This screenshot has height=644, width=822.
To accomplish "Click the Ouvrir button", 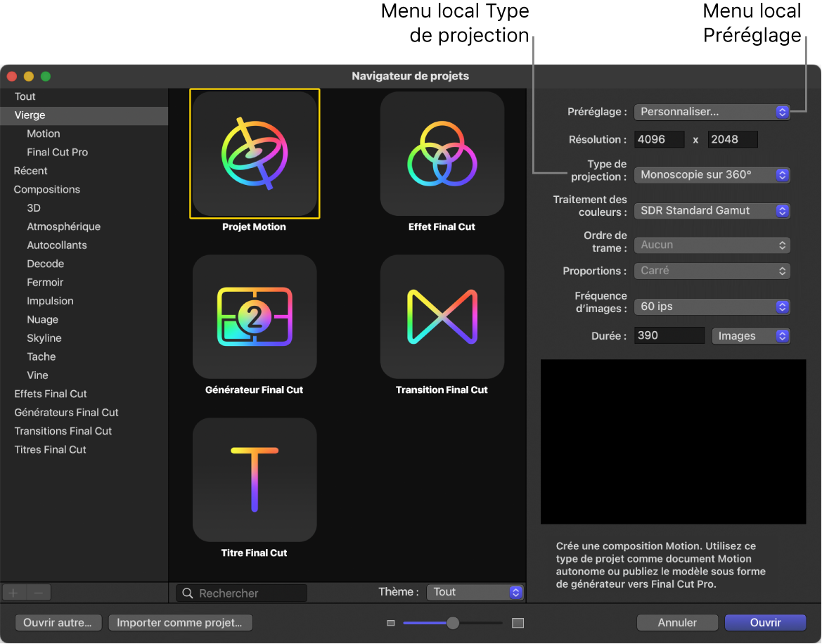I will [x=765, y=622].
